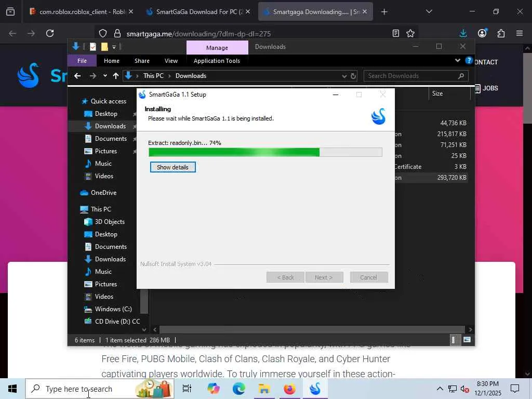
Task: Click the Size column header
Action: coord(450,94)
